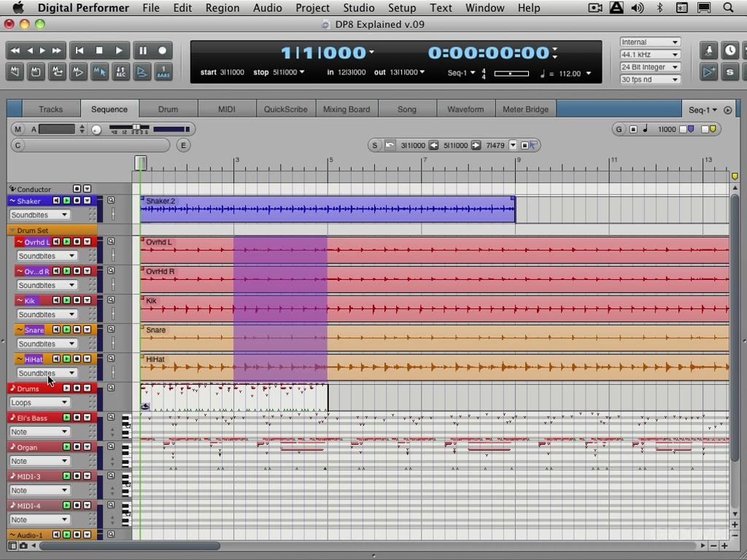Screen dimensions: 747x560
Task: Mute the Shaker track with its speaker button
Action: click(56, 201)
